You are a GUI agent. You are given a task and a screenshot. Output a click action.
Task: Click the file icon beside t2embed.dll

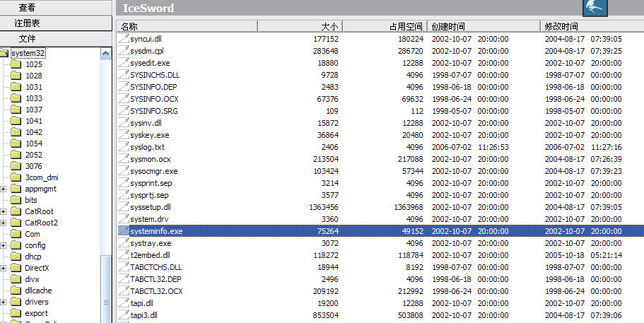point(124,255)
